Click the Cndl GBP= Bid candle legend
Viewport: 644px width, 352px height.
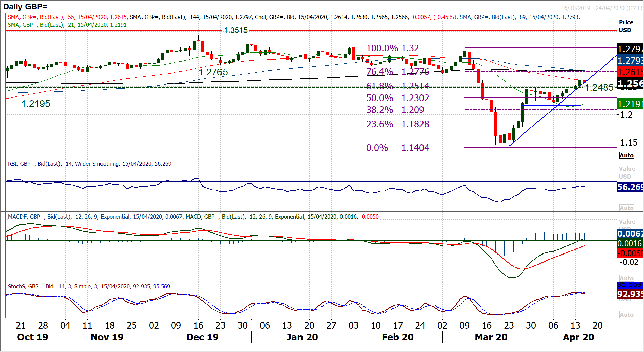tap(356, 17)
